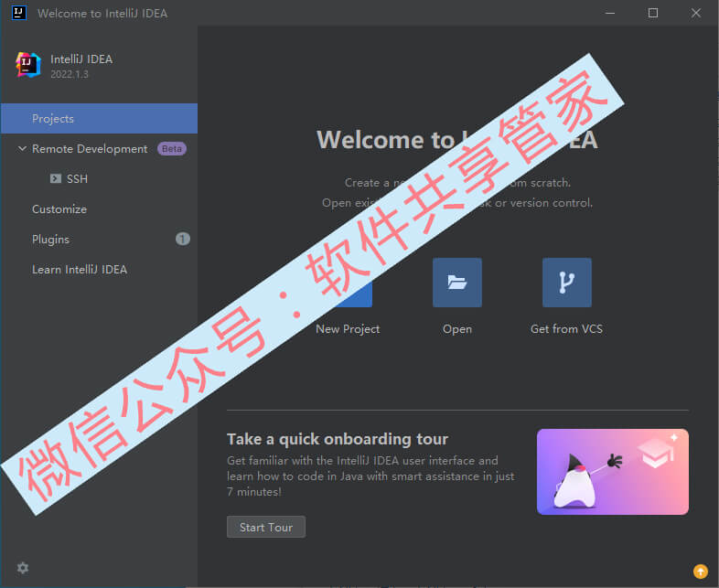The image size is (719, 588).
Task: Click the onboarding tour illustration
Action: point(613,472)
